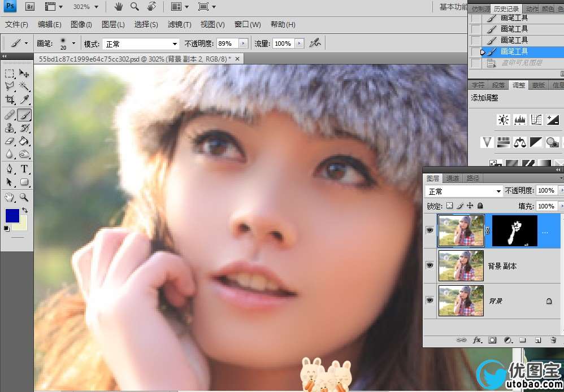Select the Hand tool in toolbox
Screen dimensions: 564x392
[10, 197]
